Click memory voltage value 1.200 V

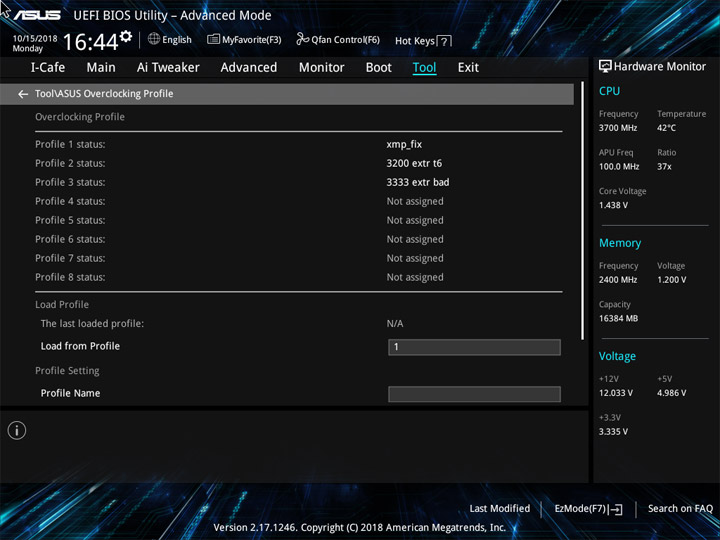[x=672, y=280]
